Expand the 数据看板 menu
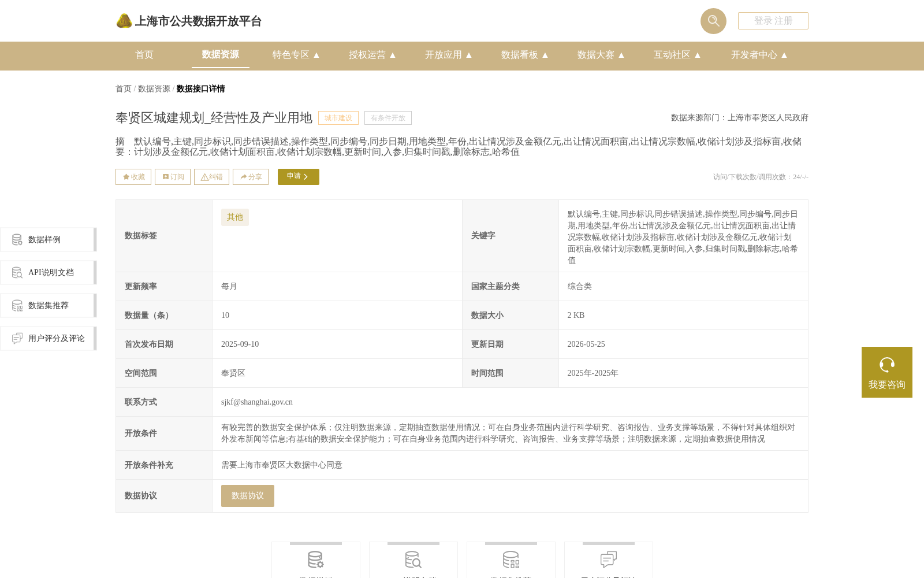 [525, 55]
